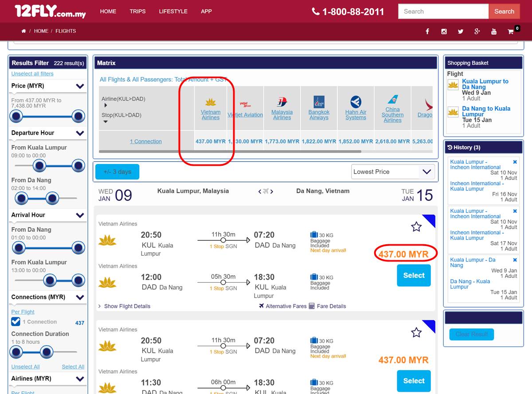Viewport: 532px width, 394px height.
Task: Click the 1 Connection link in matrix
Action: point(146,141)
